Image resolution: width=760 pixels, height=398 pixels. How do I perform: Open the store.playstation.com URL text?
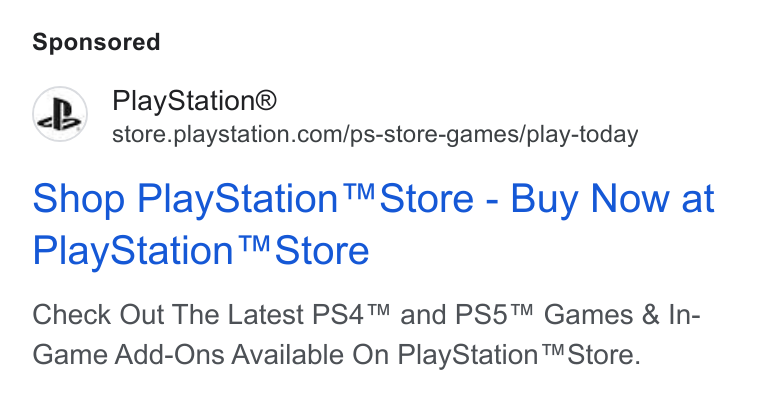(375, 134)
